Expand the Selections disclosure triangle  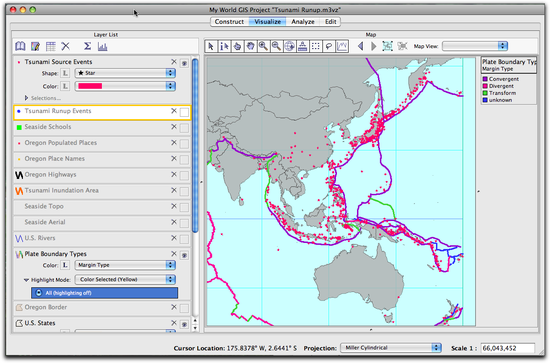(26, 98)
